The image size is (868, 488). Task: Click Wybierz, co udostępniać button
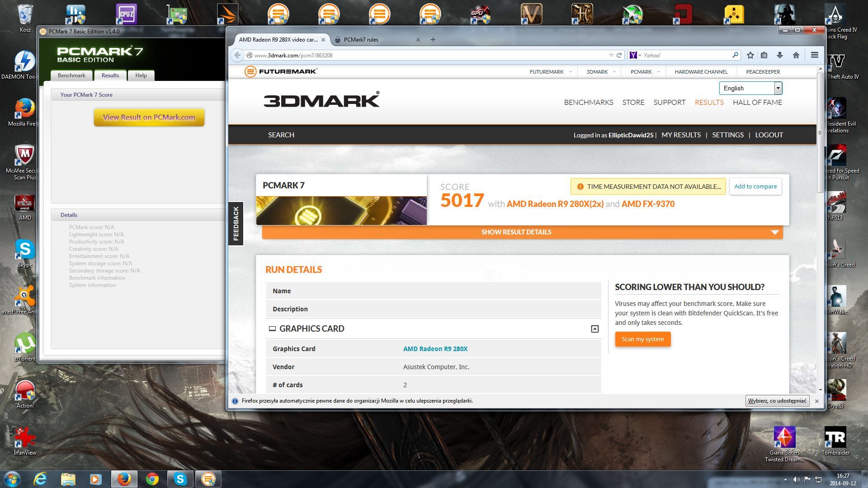pyautogui.click(x=777, y=401)
